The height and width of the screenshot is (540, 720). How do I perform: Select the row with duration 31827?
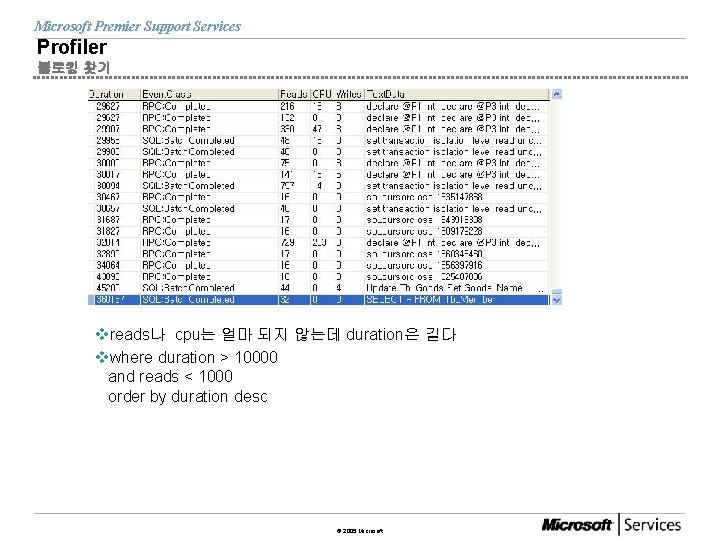coord(319,231)
